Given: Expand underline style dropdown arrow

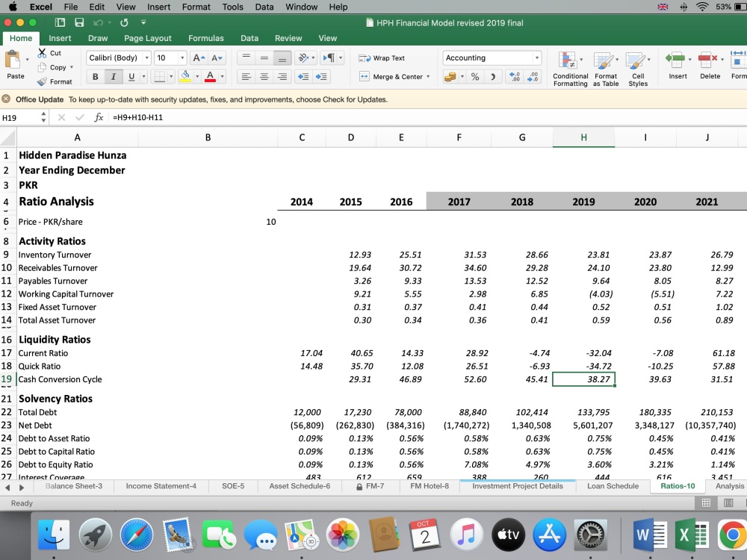Looking at the screenshot, I should 143,76.
